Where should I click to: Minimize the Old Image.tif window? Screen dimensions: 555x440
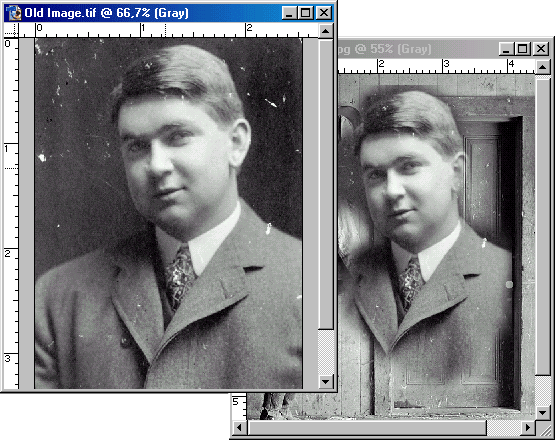pos(289,13)
